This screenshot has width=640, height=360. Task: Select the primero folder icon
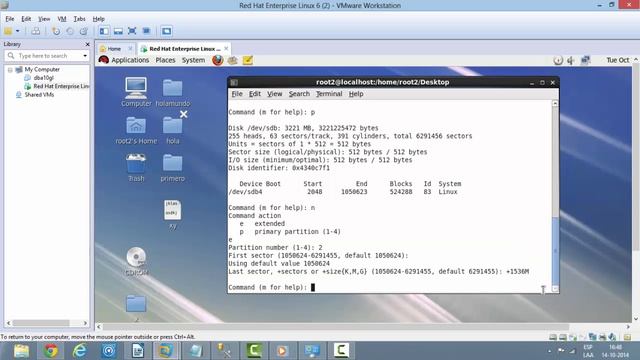173,168
